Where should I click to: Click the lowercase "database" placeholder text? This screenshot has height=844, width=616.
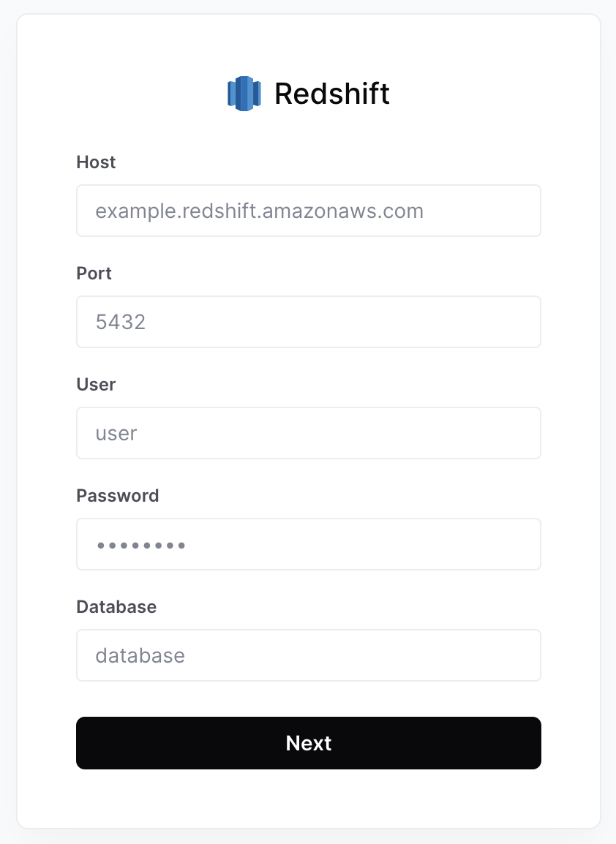140,655
